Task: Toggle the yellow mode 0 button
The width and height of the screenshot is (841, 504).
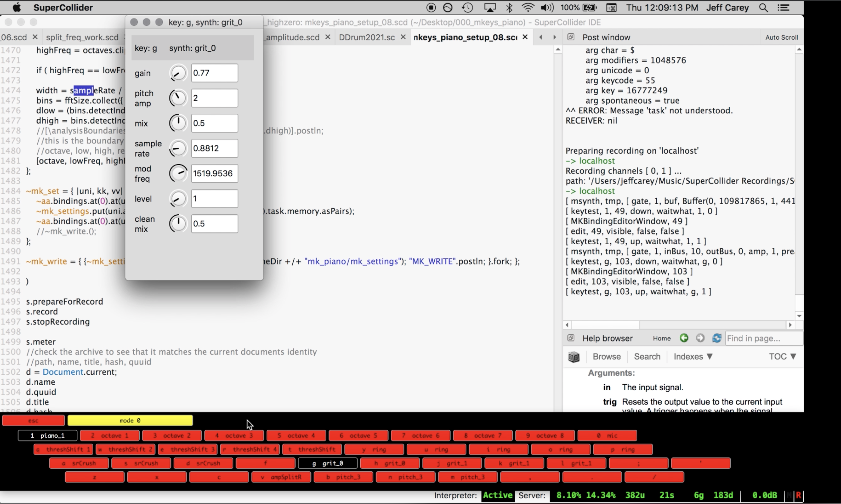Action: tap(130, 421)
